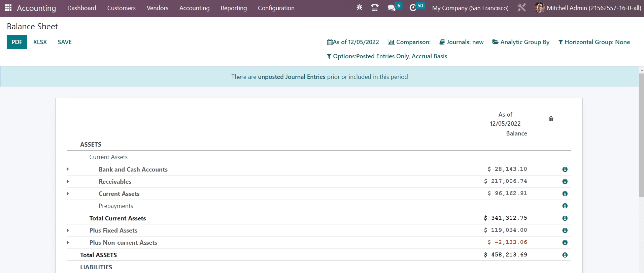Screen dimensions: 644x273
Task: Open the VoIP phone icon
Action: [374, 7]
